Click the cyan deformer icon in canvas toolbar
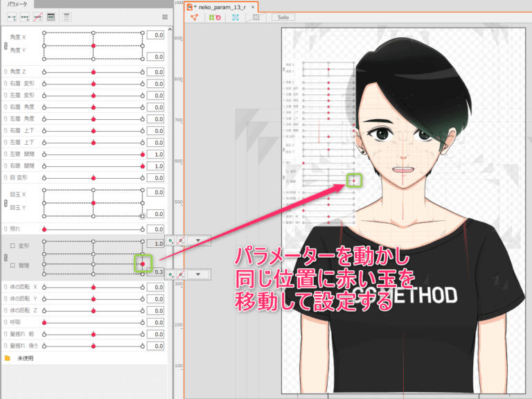Image resolution: width=532 pixels, height=399 pixels. pyautogui.click(x=237, y=17)
